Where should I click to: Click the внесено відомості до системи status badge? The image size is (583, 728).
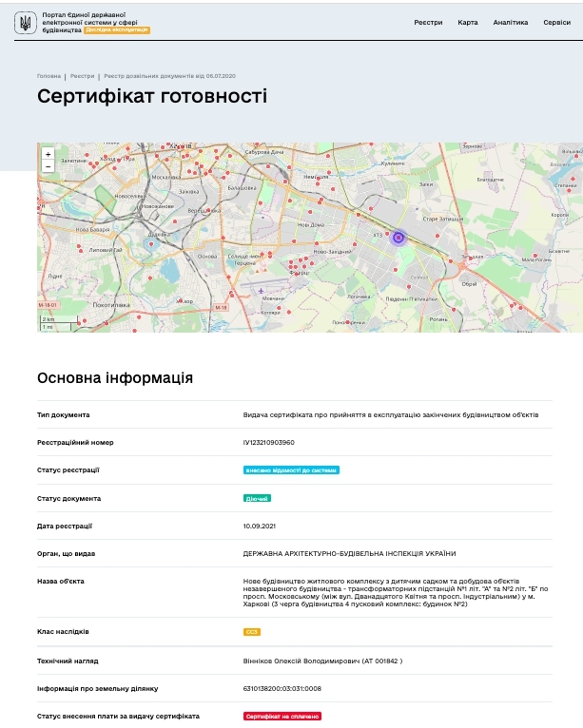tap(291, 470)
